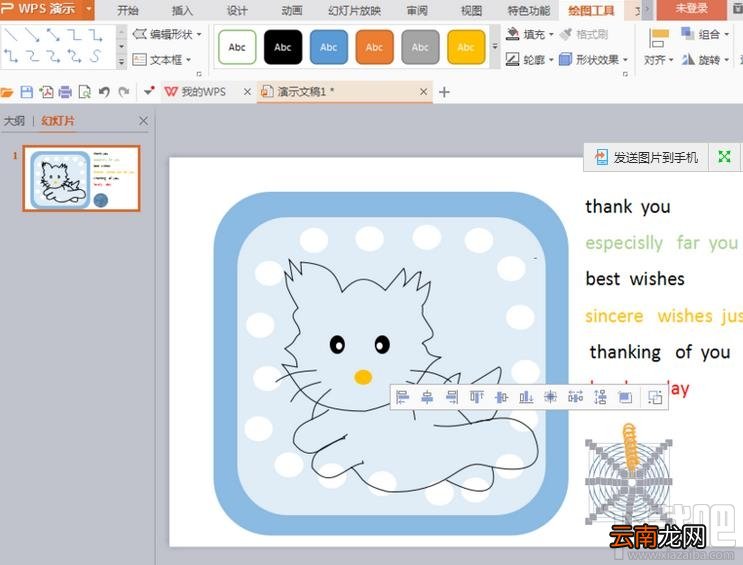Click the group icon at floating toolbar end

pos(655,397)
